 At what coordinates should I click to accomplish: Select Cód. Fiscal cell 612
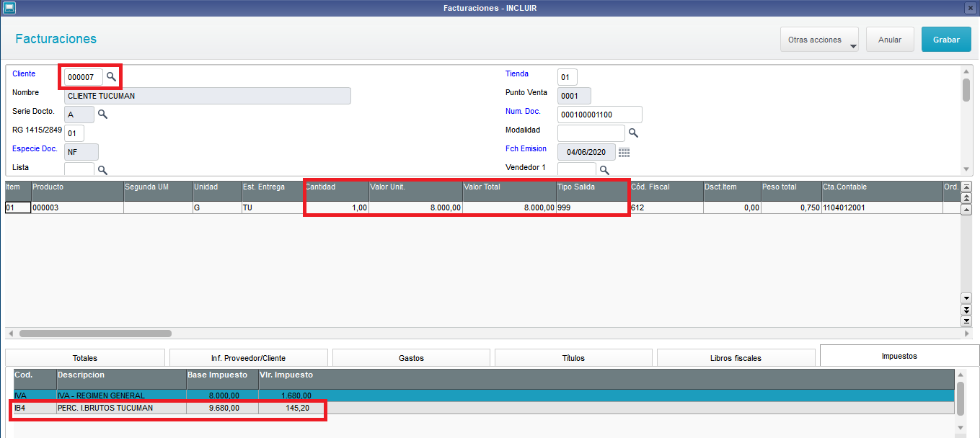666,207
